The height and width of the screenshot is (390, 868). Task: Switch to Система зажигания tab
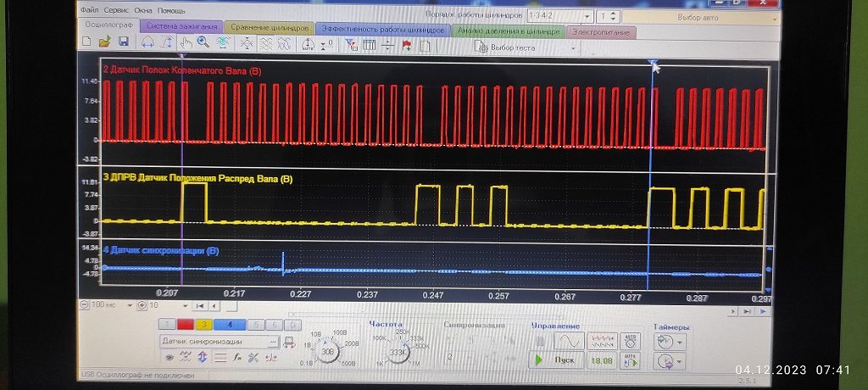pos(181,26)
